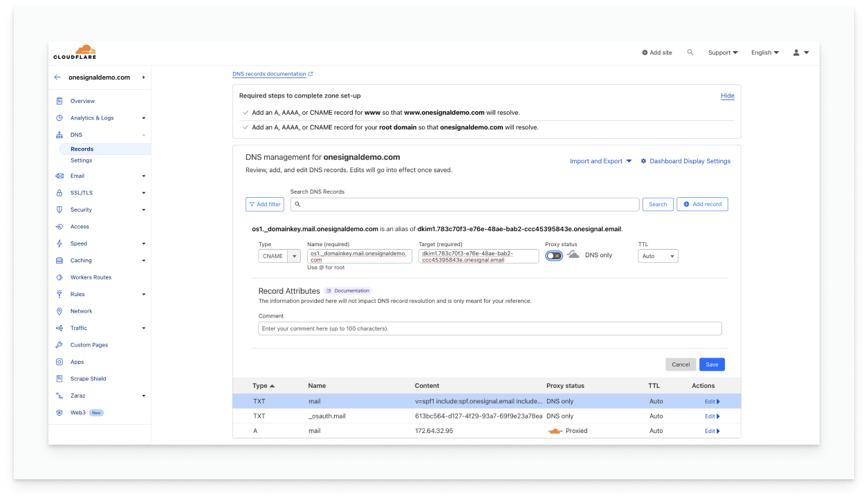This screenshot has width=868, height=500.
Task: Expand the SSL/TLS section arrow
Action: pyautogui.click(x=143, y=193)
